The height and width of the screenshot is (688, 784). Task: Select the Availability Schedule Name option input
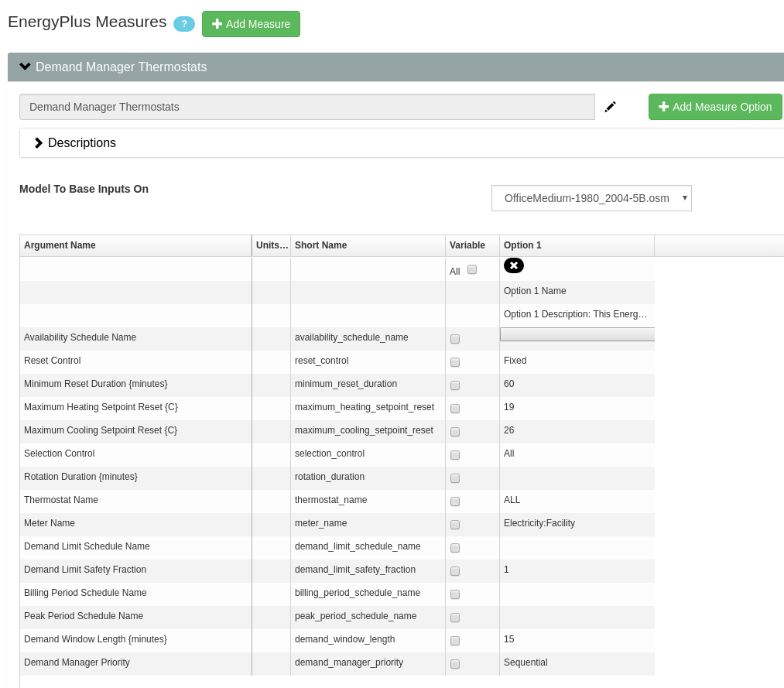click(x=577, y=334)
